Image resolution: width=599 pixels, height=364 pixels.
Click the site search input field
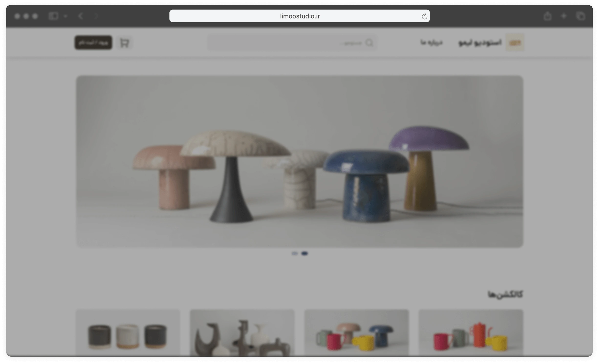click(x=292, y=43)
